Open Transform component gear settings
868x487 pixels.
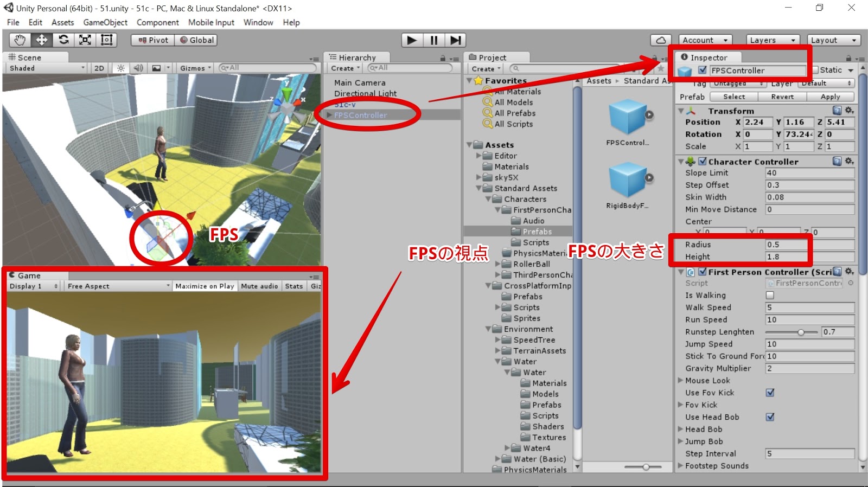pyautogui.click(x=849, y=111)
